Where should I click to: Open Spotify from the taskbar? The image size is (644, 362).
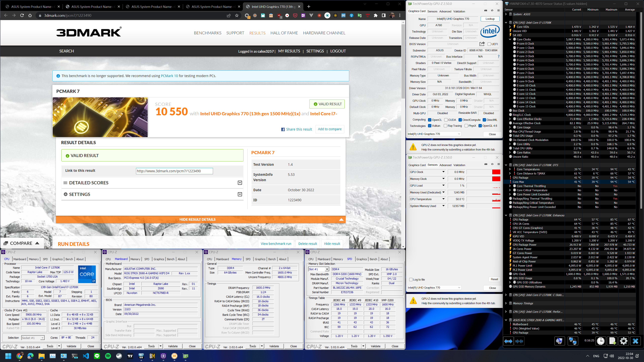(108, 356)
